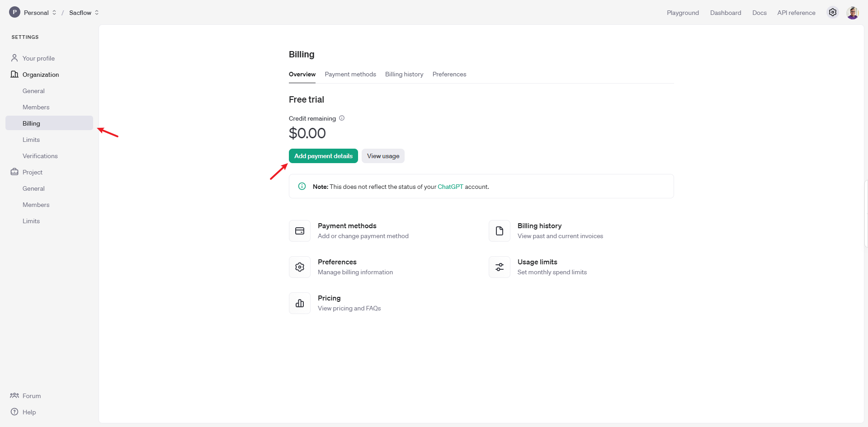Open the user avatar profile menu
868x427 pixels.
click(852, 13)
